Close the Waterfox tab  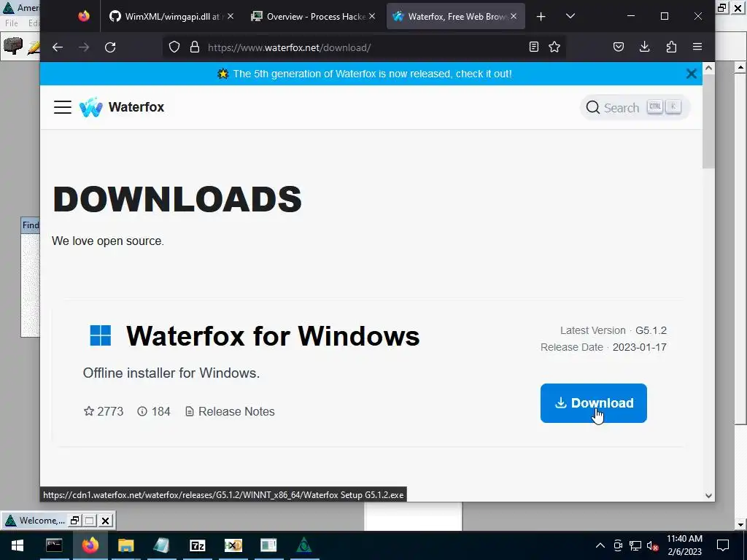click(x=514, y=16)
